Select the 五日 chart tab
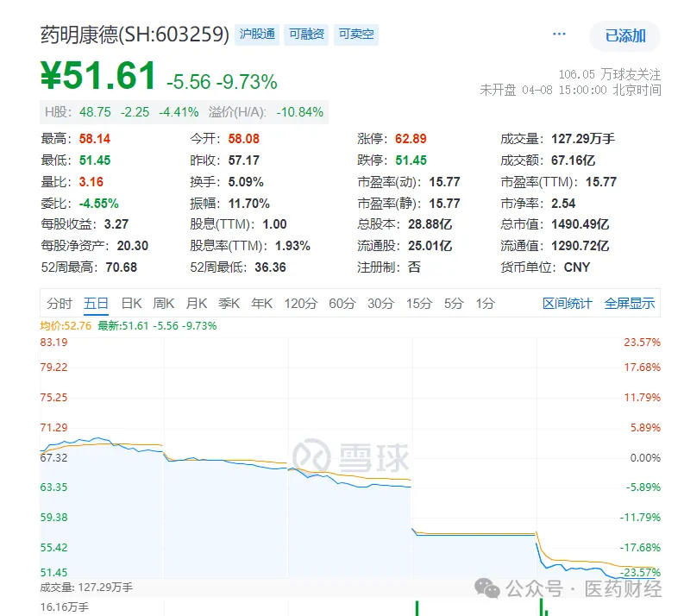This screenshot has width=684, height=616. tap(96, 303)
